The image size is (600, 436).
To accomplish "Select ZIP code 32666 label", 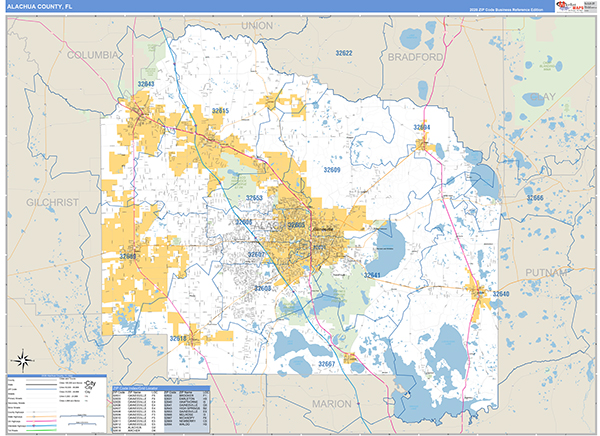I will pyautogui.click(x=534, y=198).
